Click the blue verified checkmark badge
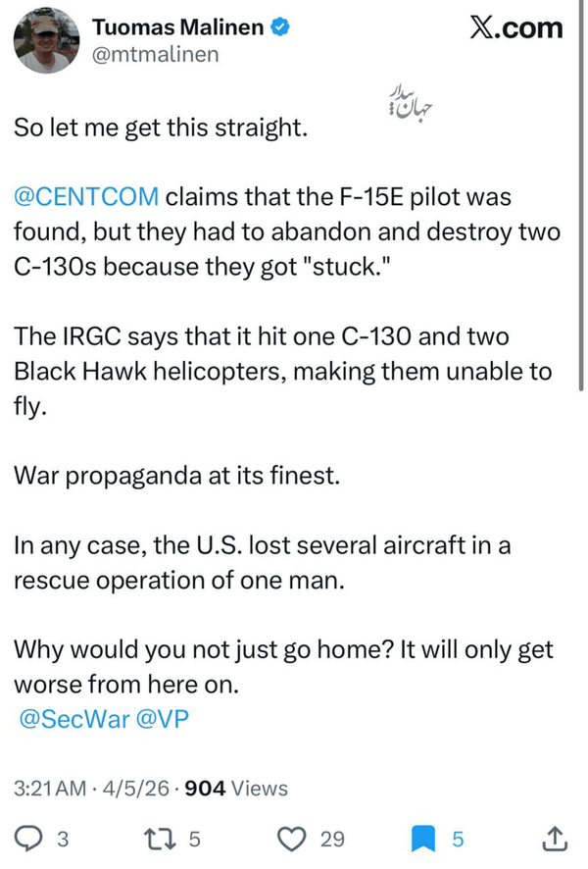Image resolution: width=588 pixels, height=869 pixels. (x=279, y=27)
